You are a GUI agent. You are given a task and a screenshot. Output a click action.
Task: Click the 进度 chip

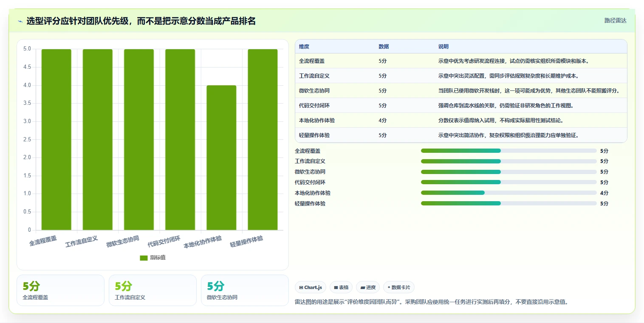(368, 287)
